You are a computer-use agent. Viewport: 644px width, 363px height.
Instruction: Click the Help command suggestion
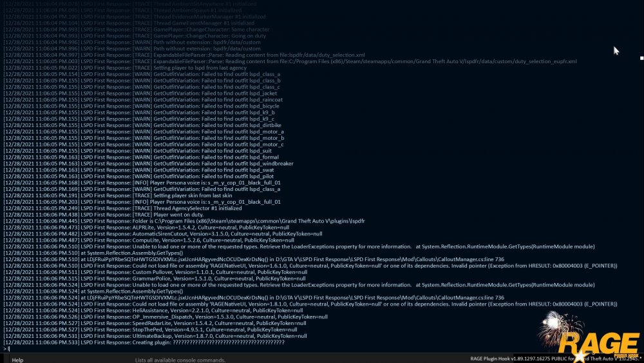coord(17,360)
